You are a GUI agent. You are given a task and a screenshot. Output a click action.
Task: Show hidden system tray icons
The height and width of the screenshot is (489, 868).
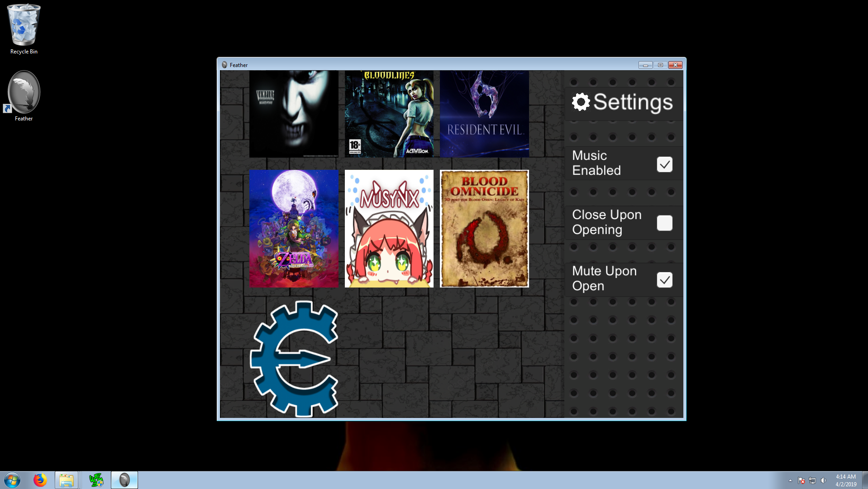[790, 480]
